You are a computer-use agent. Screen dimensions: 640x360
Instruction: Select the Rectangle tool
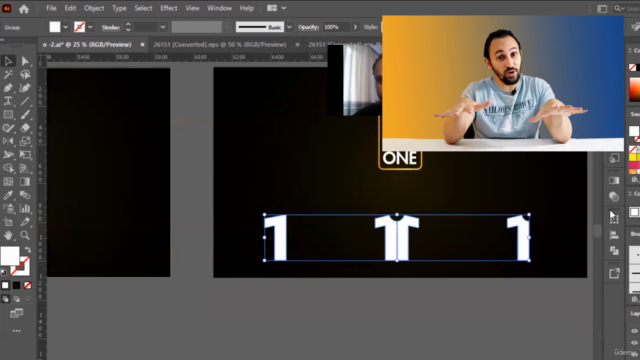(8, 115)
